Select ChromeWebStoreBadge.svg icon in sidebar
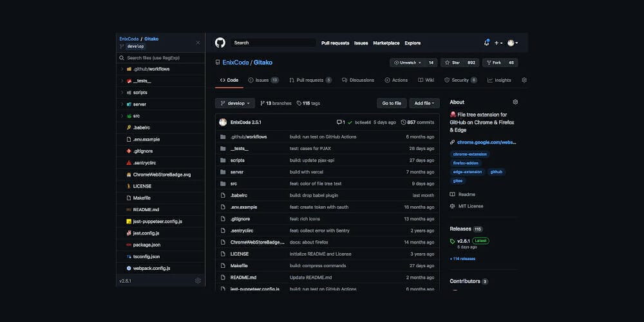 tap(129, 175)
